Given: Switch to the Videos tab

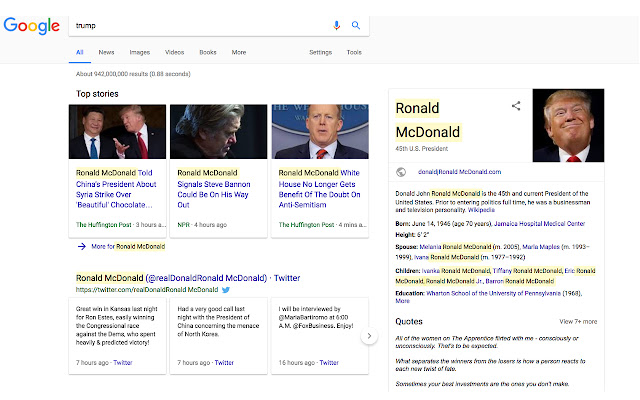Looking at the screenshot, I should click(x=174, y=52).
